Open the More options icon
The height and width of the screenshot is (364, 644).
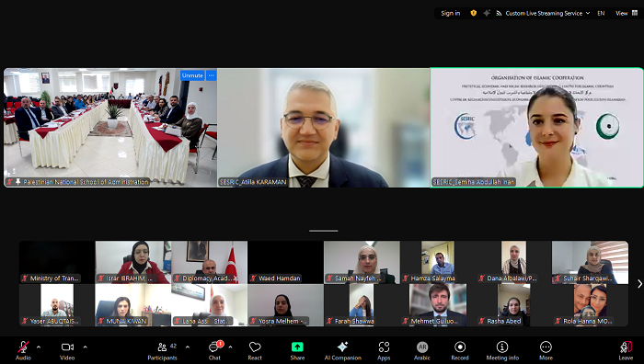pyautogui.click(x=546, y=347)
